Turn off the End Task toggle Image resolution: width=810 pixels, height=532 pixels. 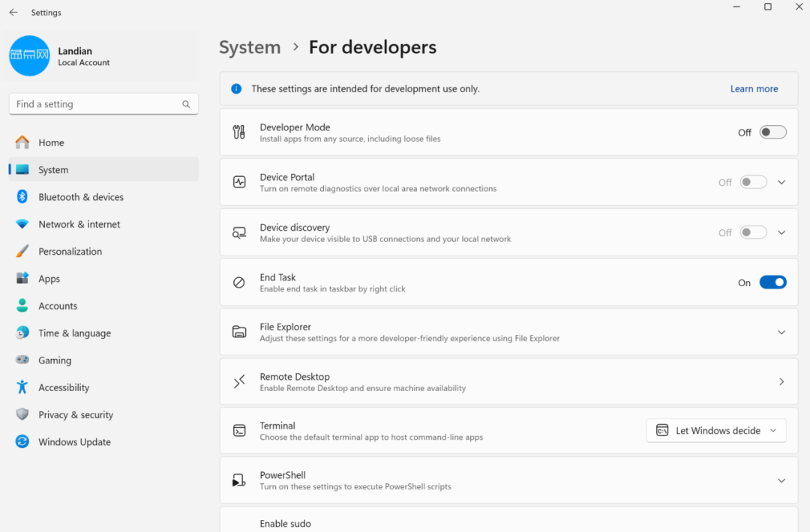click(772, 282)
